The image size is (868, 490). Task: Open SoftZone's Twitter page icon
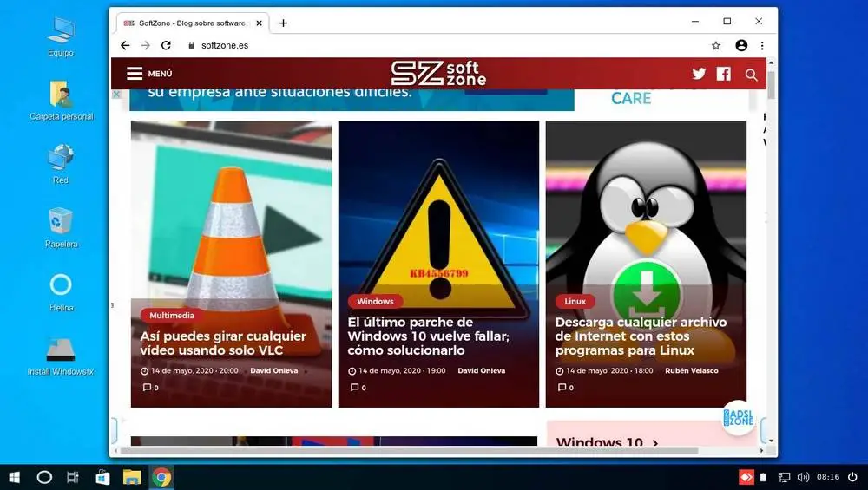(699, 74)
